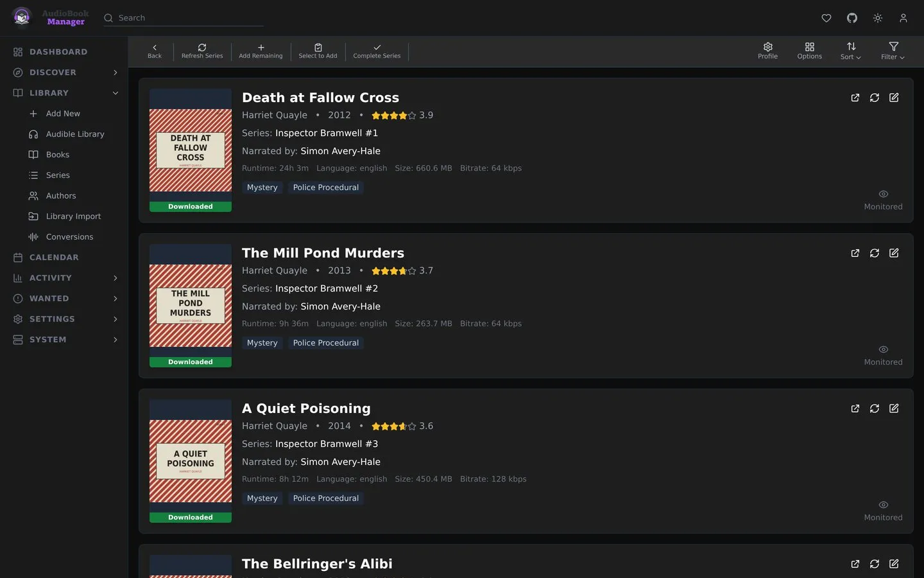Viewport: 924px width, 578px height.
Task: Refresh Death at Fallow Cross metadata icon
Action: pyautogui.click(x=874, y=98)
